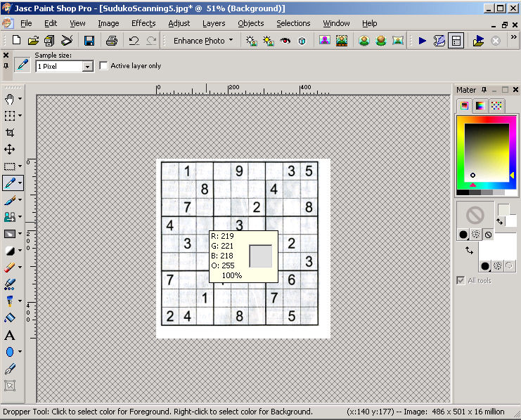Open the Layers menu
The height and width of the screenshot is (420, 521).
click(x=214, y=23)
